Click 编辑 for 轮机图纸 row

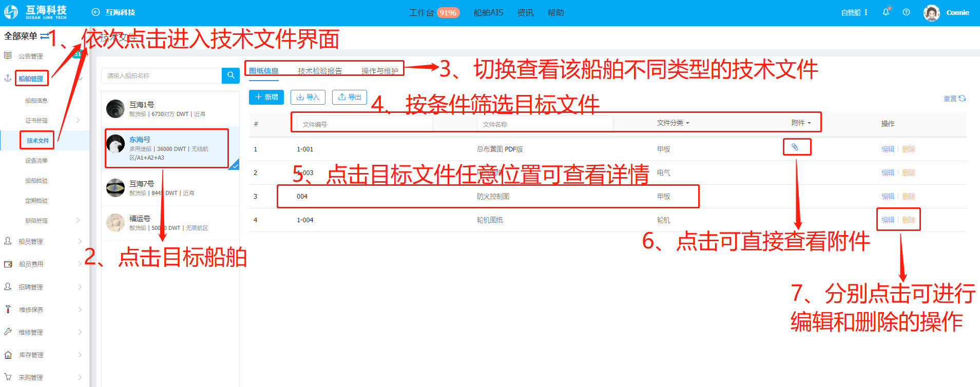point(888,220)
